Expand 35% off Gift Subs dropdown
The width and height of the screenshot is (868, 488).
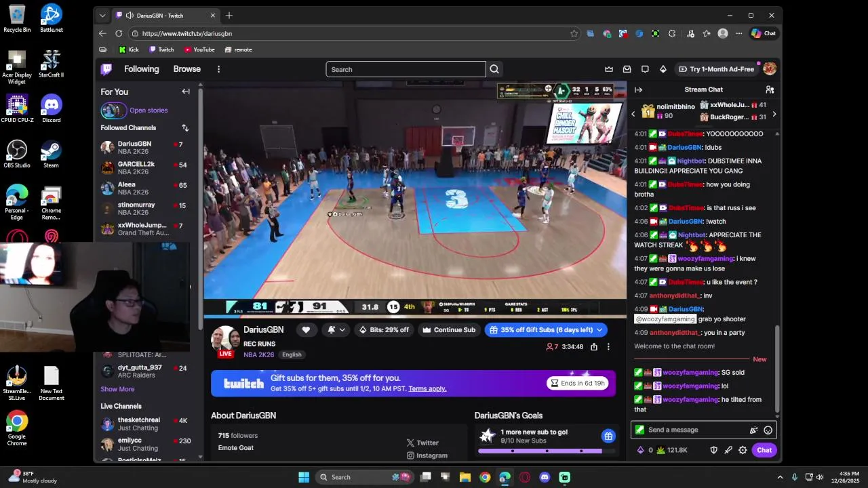pyautogui.click(x=599, y=330)
